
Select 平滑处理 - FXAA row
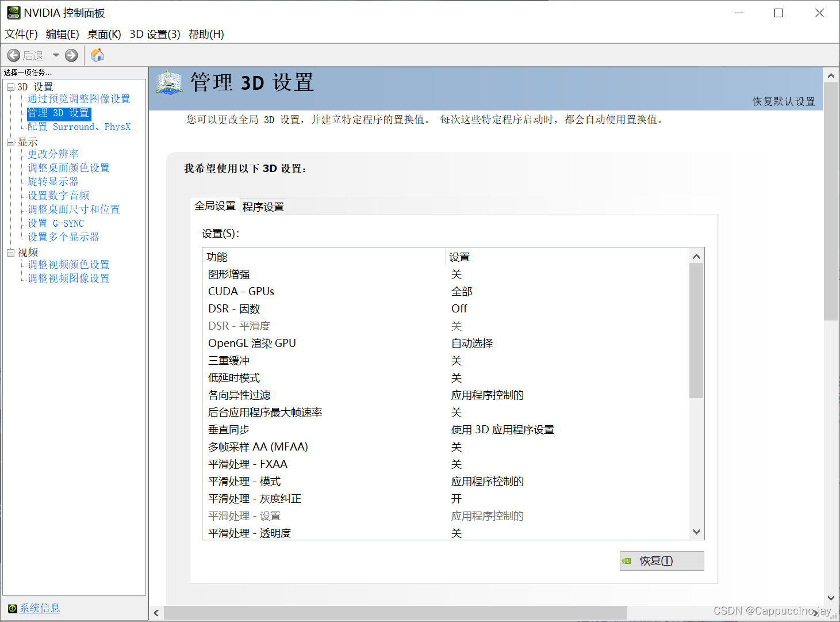[446, 464]
